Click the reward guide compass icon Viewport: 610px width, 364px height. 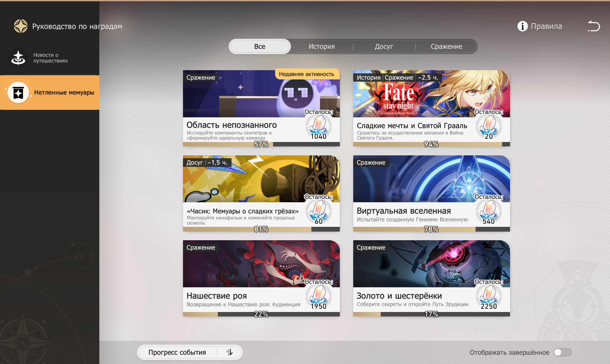click(x=21, y=26)
